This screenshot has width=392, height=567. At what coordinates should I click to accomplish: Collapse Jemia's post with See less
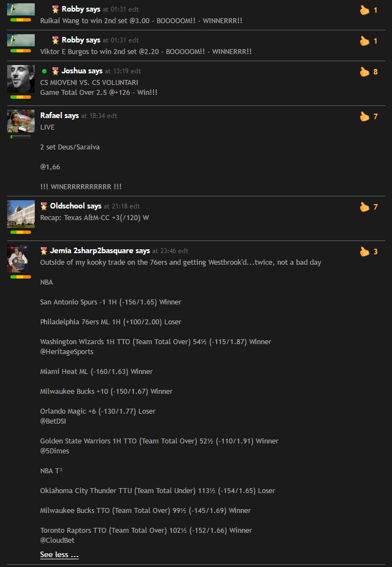pyautogui.click(x=60, y=555)
